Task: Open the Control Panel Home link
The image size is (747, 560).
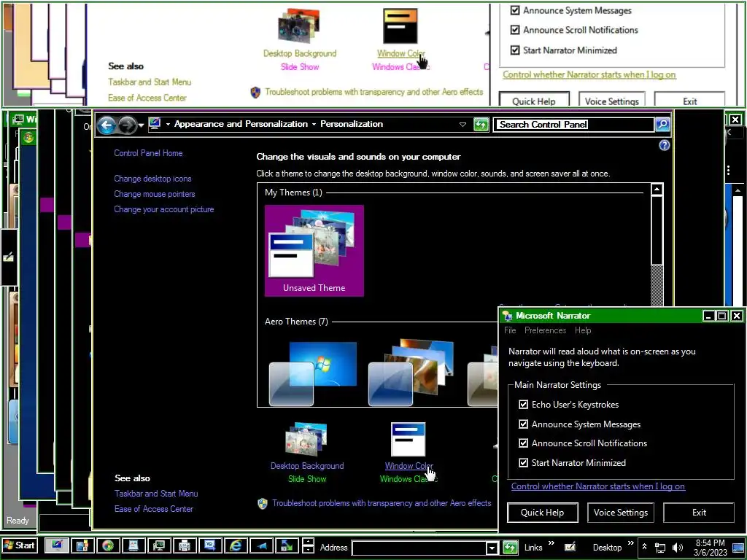Action: point(148,153)
